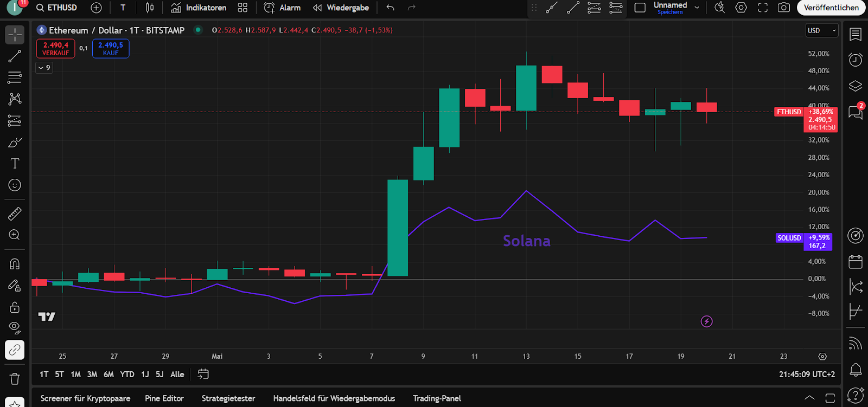This screenshot has width=868, height=407.
Task: Toggle stay in drawing mode
Action: point(15,286)
